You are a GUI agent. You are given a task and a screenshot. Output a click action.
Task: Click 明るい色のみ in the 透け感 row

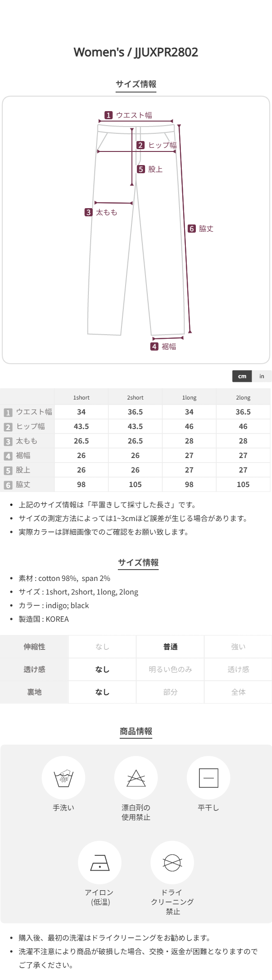[170, 669]
